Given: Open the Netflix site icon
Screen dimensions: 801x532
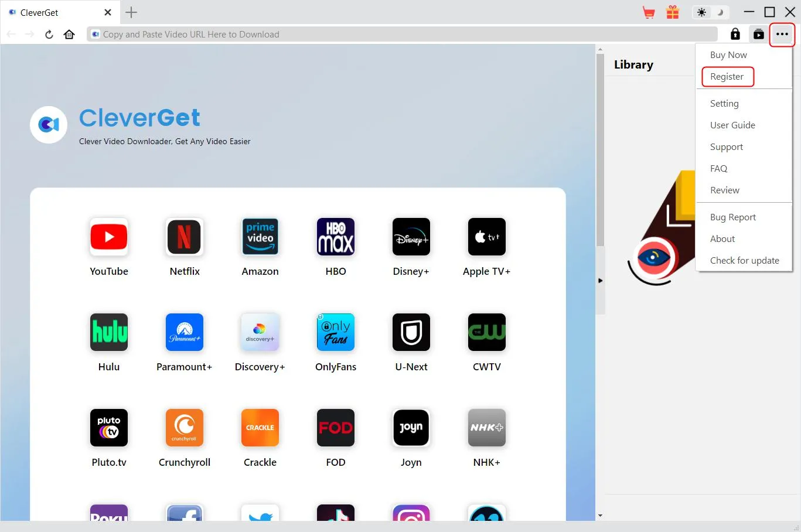Looking at the screenshot, I should pyautogui.click(x=185, y=237).
